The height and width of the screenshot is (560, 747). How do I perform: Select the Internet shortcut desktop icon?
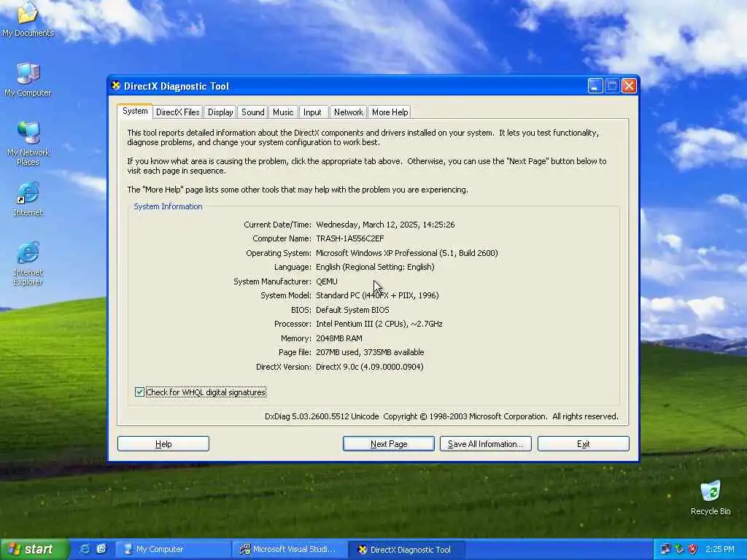[28, 199]
